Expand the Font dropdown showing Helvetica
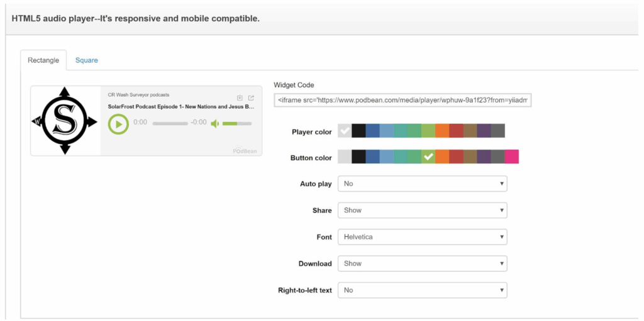Screen dimensions: 644x321 (x=422, y=237)
